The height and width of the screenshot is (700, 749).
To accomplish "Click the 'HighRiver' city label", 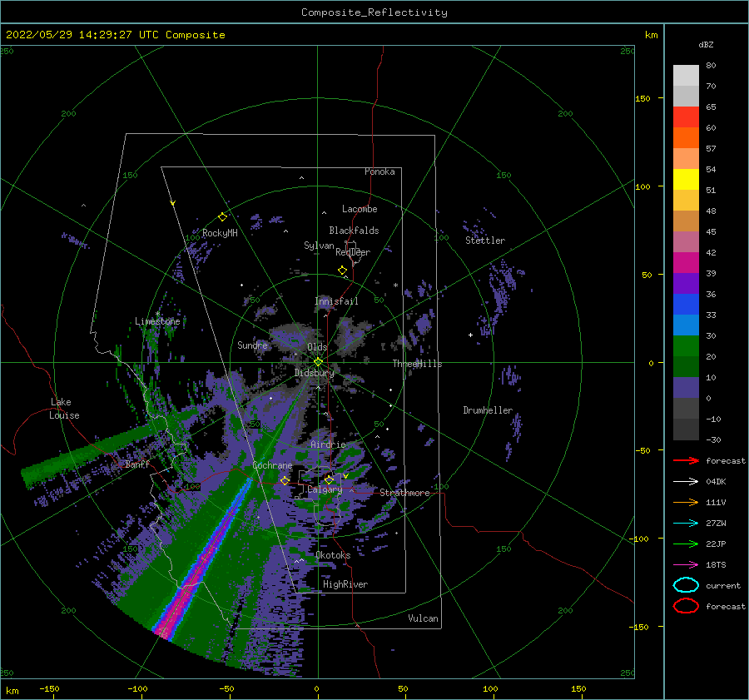I will 345,584.
